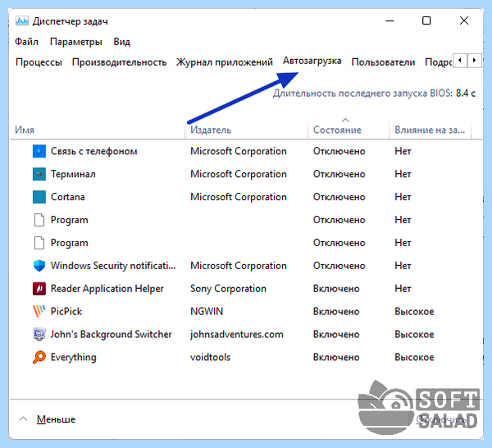Open the Файл menu
The image size is (492, 448).
point(27,42)
